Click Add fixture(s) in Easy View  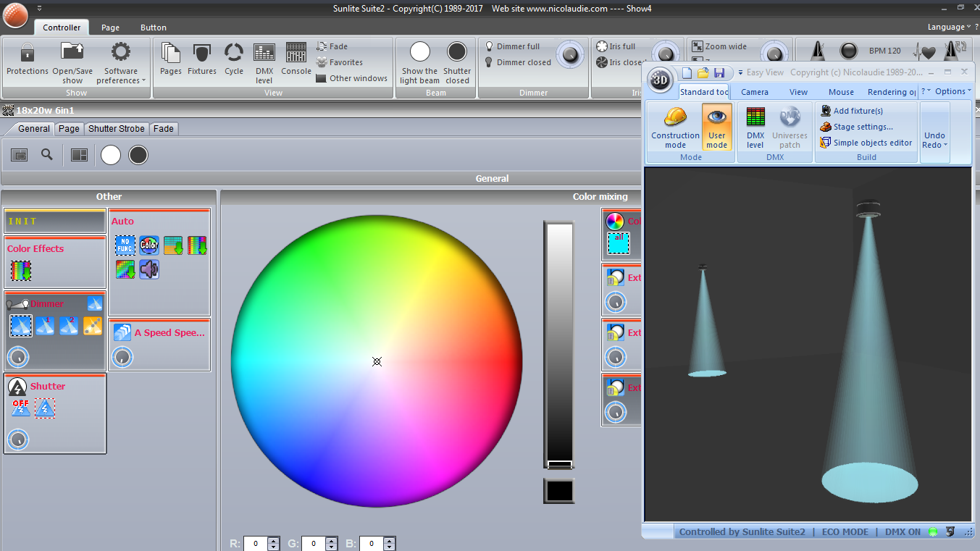click(x=851, y=111)
